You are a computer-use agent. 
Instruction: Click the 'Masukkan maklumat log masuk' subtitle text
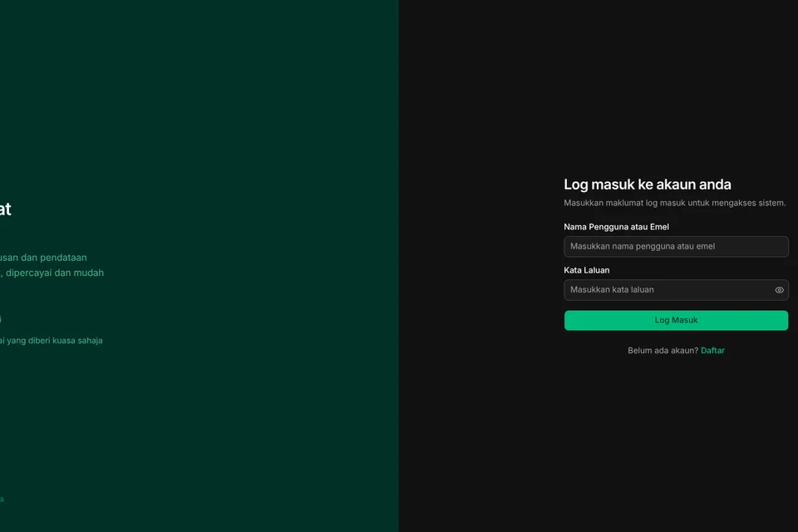[674, 203]
